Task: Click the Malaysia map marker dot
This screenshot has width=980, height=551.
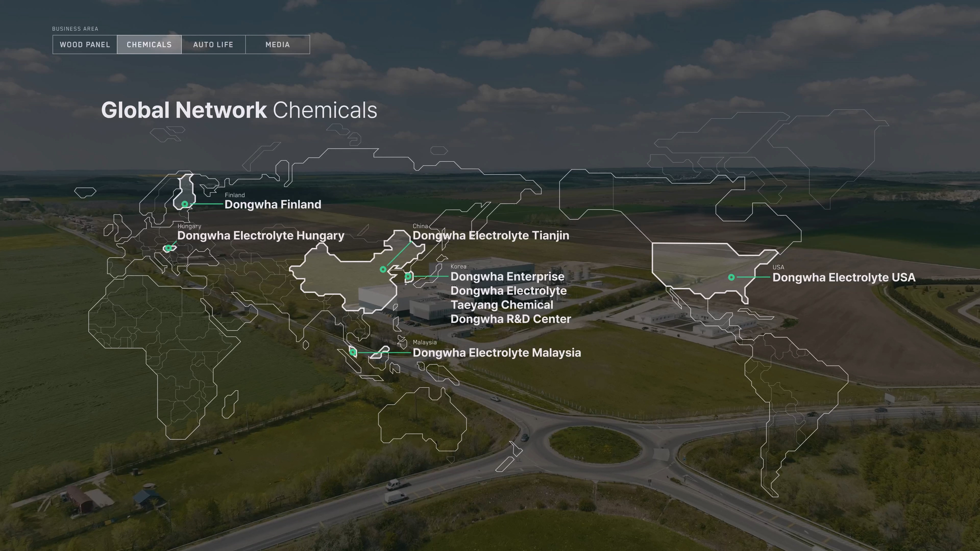Action: [x=353, y=353]
